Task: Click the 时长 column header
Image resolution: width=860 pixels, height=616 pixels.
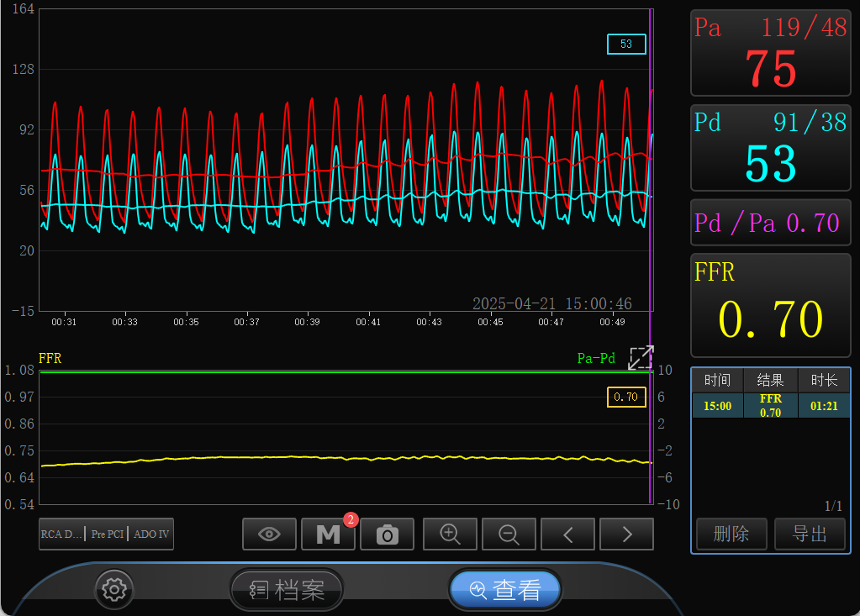Action: tap(824, 381)
